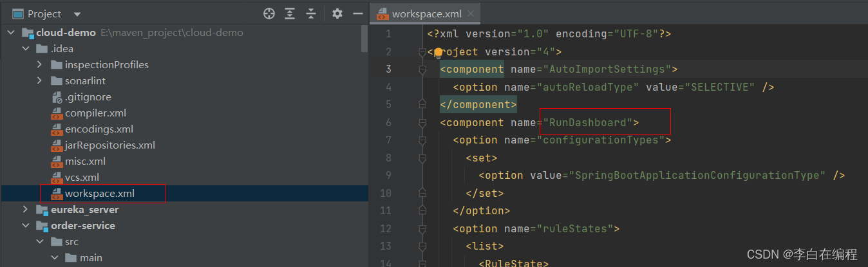Select workspace.xml in project tree

[x=100, y=193]
